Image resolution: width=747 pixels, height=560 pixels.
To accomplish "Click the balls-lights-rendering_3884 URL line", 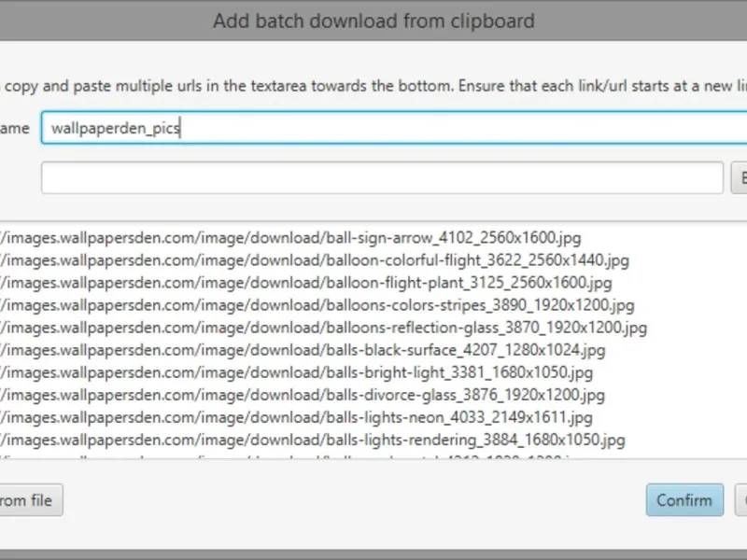I will 313,440.
